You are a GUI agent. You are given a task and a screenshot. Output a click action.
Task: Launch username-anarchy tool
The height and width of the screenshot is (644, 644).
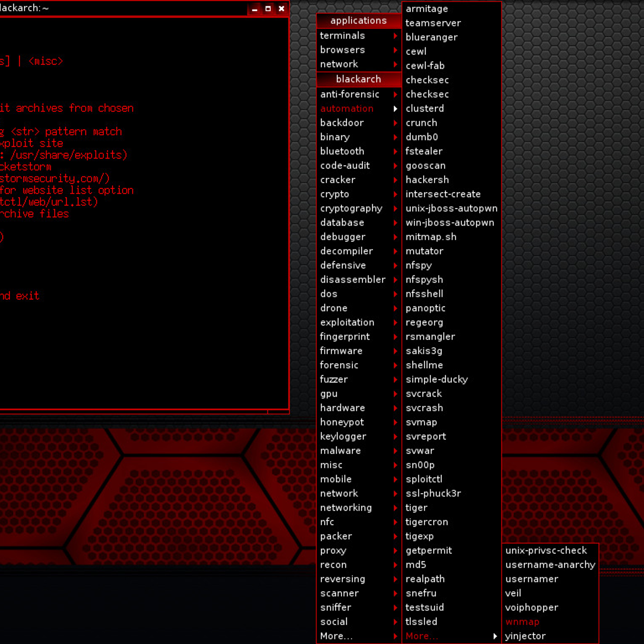550,565
